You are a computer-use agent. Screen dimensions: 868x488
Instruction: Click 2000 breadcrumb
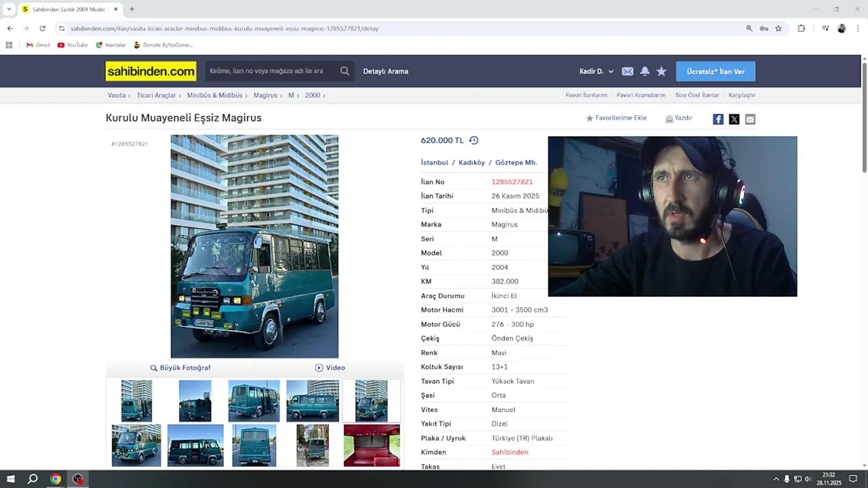(313, 96)
